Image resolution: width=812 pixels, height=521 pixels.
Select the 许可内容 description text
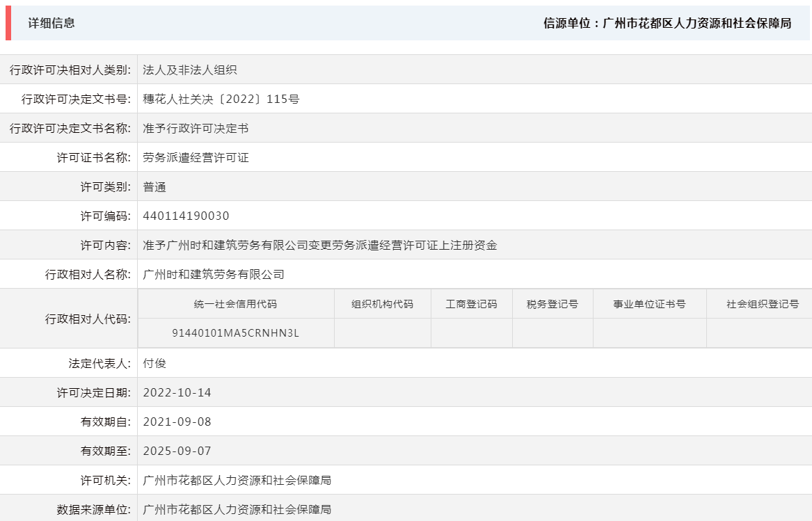point(320,245)
